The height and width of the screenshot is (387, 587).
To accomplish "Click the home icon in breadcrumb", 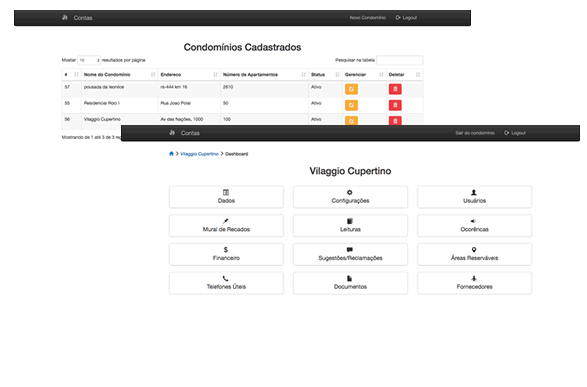I will (171, 153).
